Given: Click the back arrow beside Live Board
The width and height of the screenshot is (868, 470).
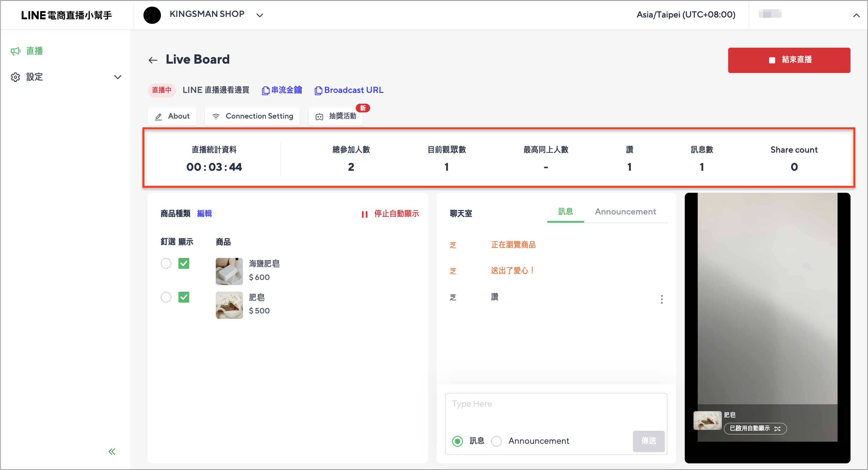Looking at the screenshot, I should (153, 60).
